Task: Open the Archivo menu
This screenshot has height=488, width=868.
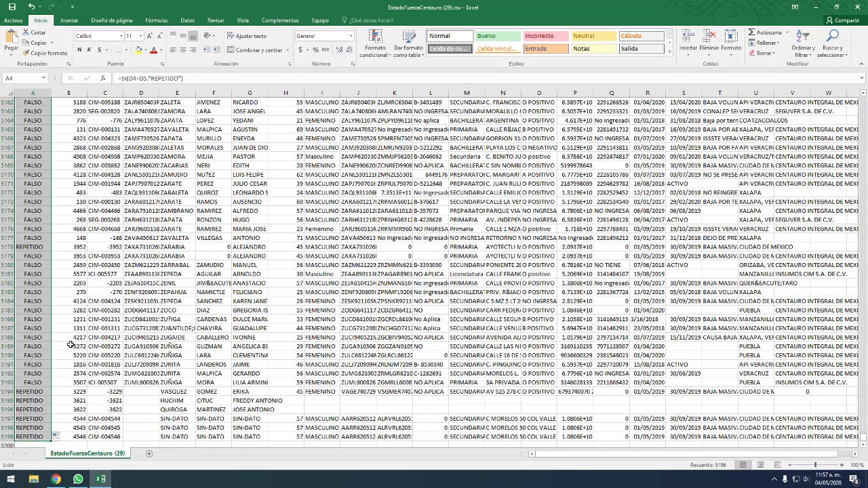Action: [x=13, y=20]
